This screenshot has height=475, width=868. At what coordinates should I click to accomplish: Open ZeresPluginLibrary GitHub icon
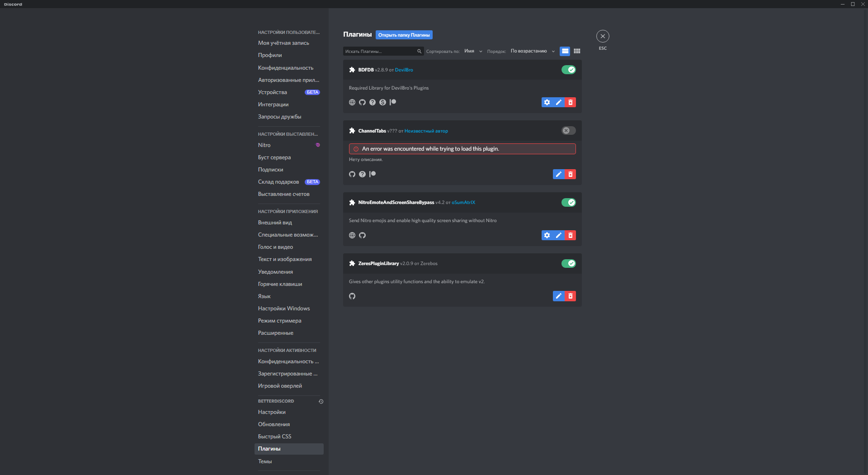[x=352, y=296]
